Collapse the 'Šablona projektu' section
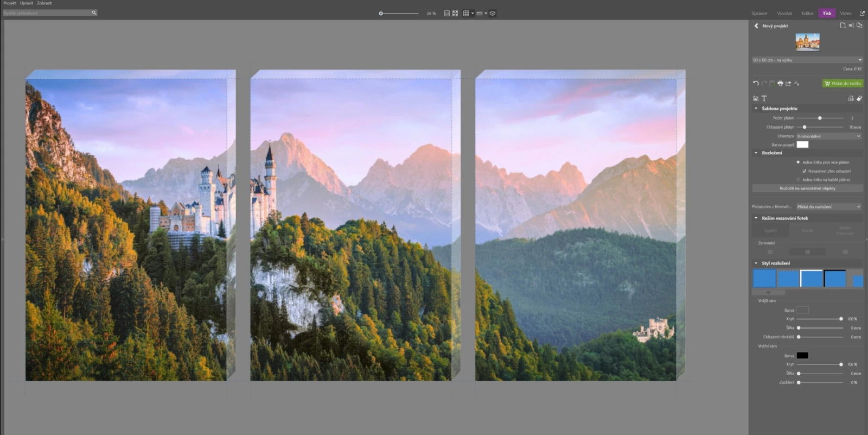Image resolution: width=868 pixels, height=435 pixels. coord(756,108)
